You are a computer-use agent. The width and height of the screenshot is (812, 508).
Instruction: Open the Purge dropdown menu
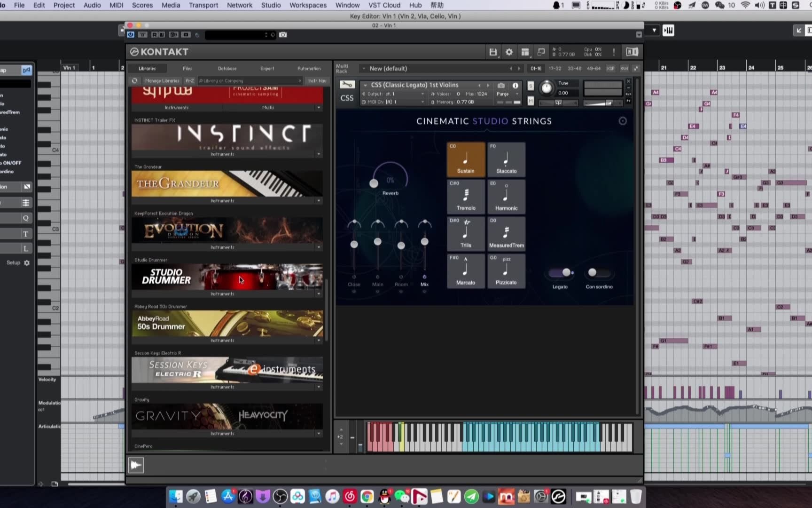(x=507, y=94)
